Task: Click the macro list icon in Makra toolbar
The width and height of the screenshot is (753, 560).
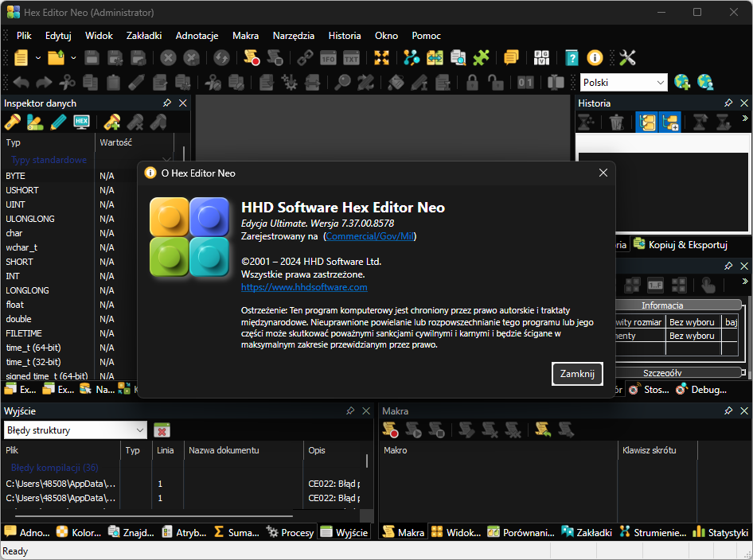Action: pos(543,430)
